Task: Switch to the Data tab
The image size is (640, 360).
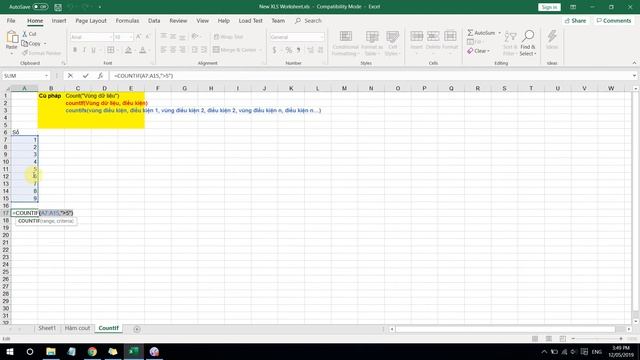Action: pyautogui.click(x=154, y=20)
